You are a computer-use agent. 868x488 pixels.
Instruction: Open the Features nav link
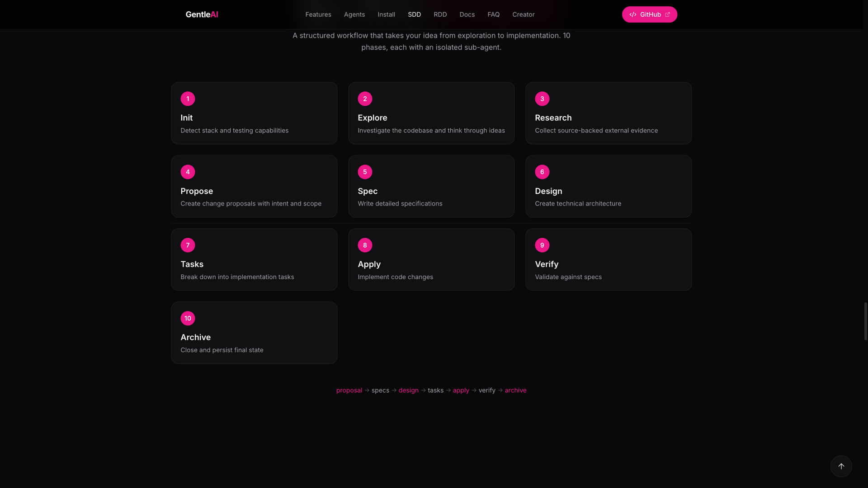click(318, 14)
